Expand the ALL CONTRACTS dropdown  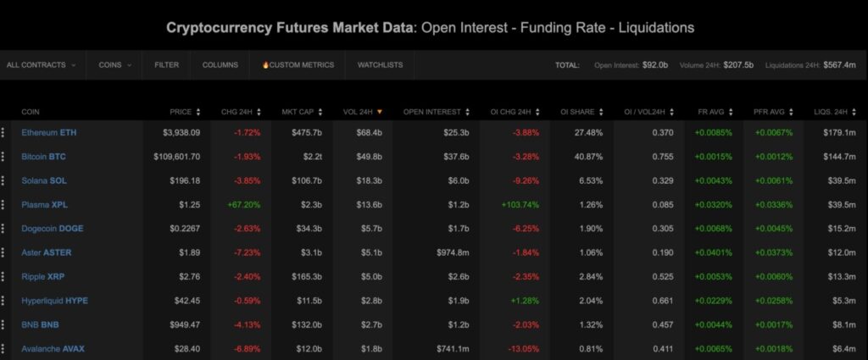pyautogui.click(x=42, y=64)
